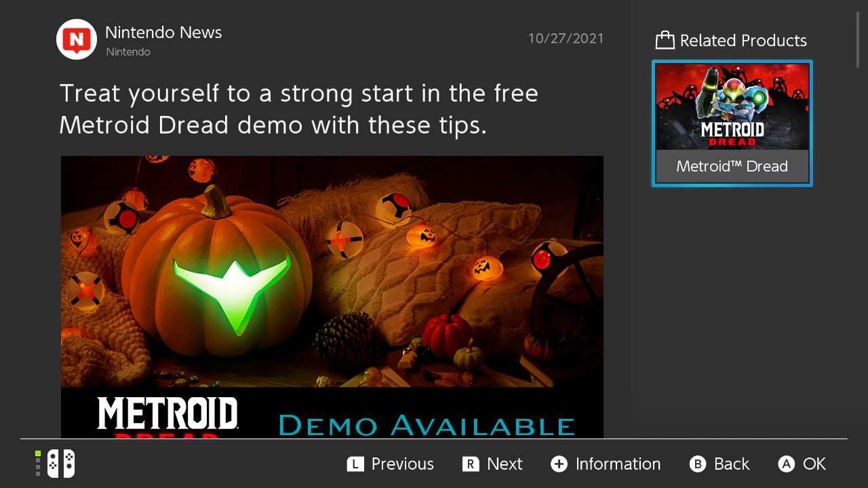Confirm with the OK label
Image resolution: width=868 pixels, height=488 pixels.
pyautogui.click(x=814, y=464)
